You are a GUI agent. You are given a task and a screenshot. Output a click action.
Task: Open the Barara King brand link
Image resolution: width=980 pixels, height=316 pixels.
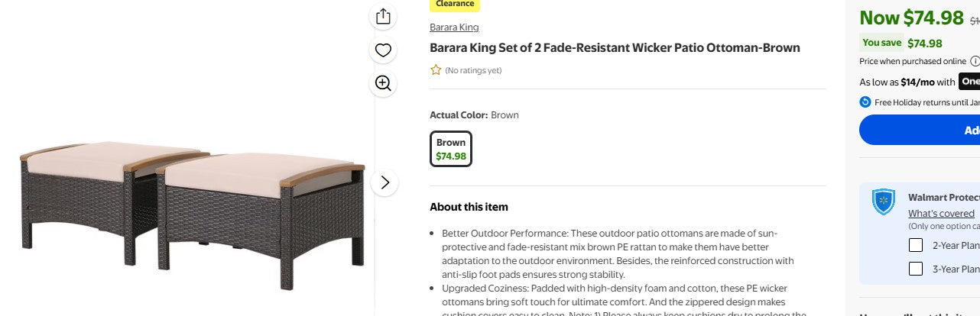[454, 27]
